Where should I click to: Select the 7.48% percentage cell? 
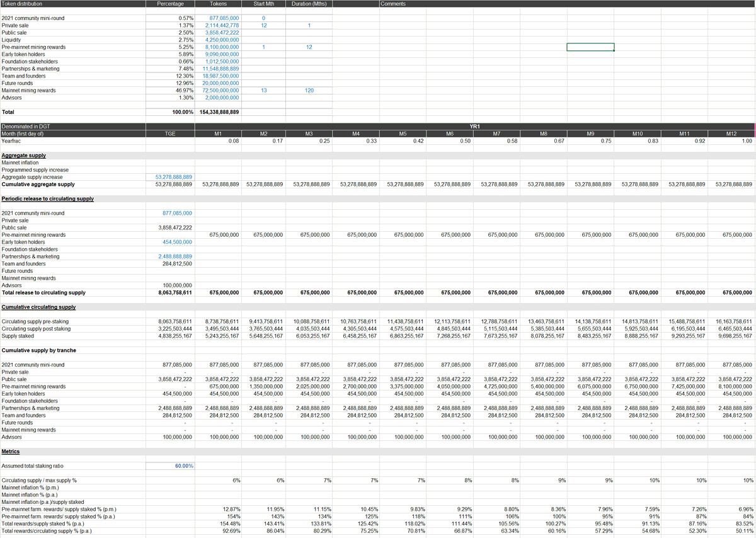pyautogui.click(x=170, y=69)
